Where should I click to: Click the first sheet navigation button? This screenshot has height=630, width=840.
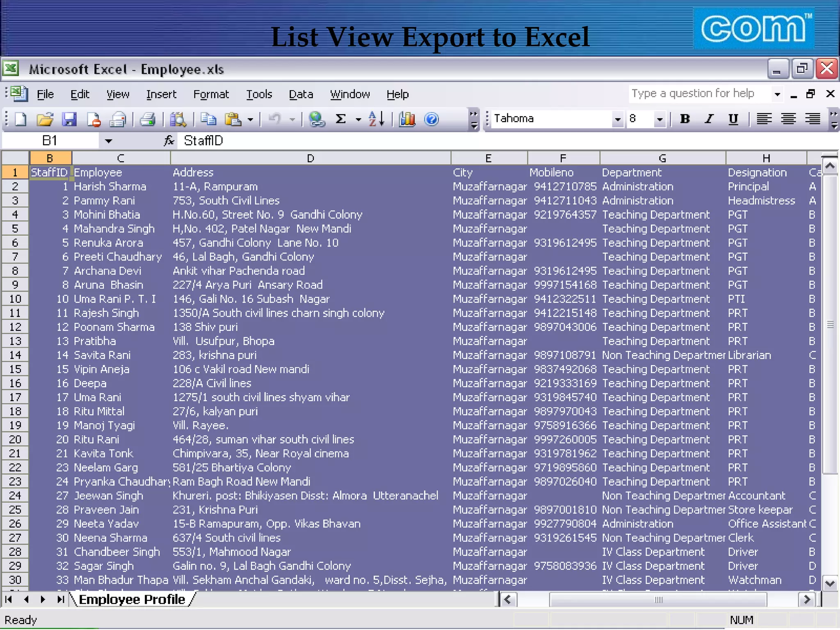click(8, 600)
